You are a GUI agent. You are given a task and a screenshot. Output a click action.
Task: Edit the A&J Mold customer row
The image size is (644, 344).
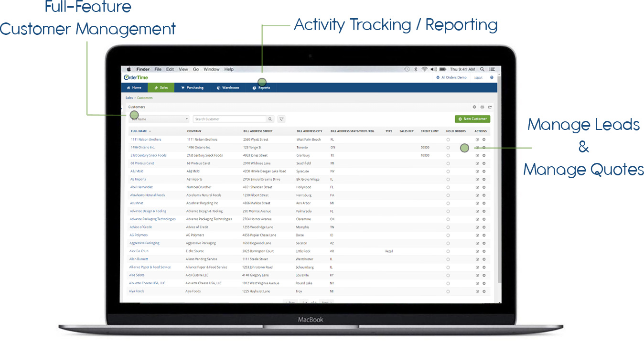[477, 171]
